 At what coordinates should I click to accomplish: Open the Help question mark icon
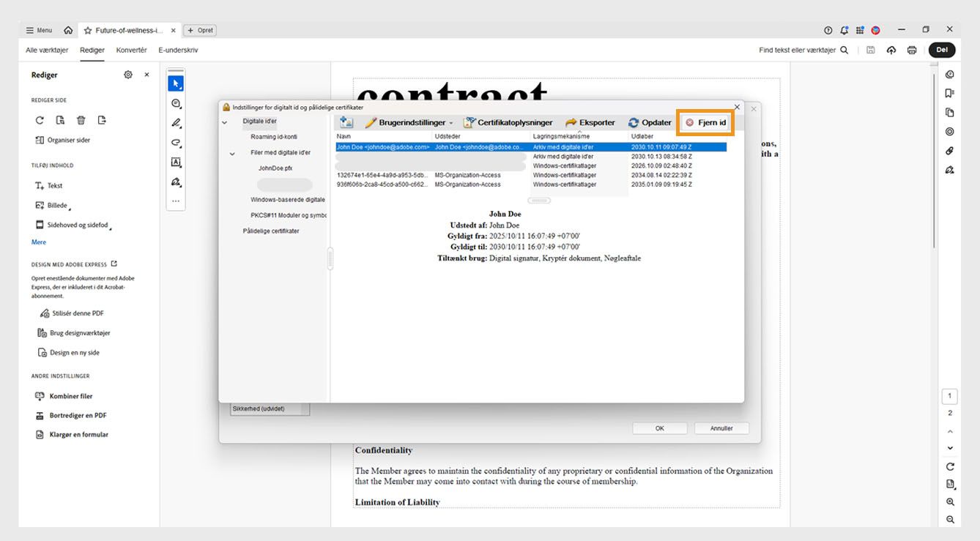click(x=828, y=30)
